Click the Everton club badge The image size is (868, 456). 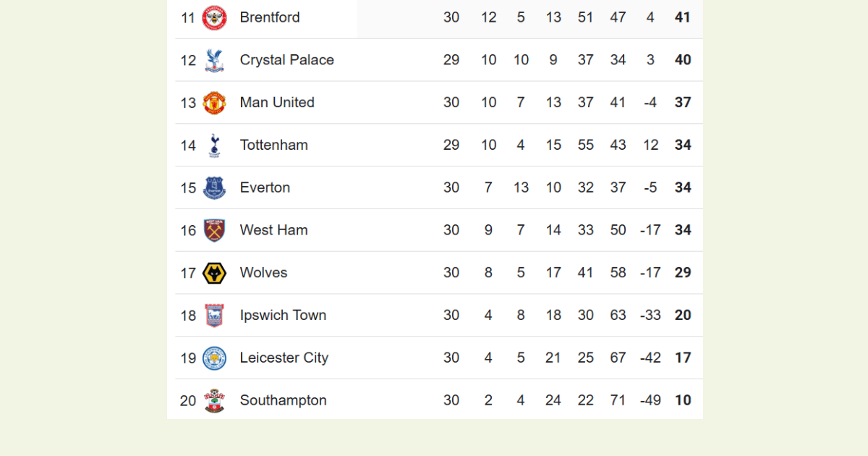pos(214,188)
